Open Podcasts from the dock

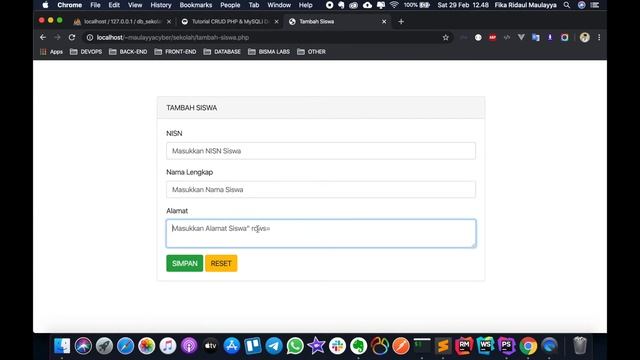point(189,346)
